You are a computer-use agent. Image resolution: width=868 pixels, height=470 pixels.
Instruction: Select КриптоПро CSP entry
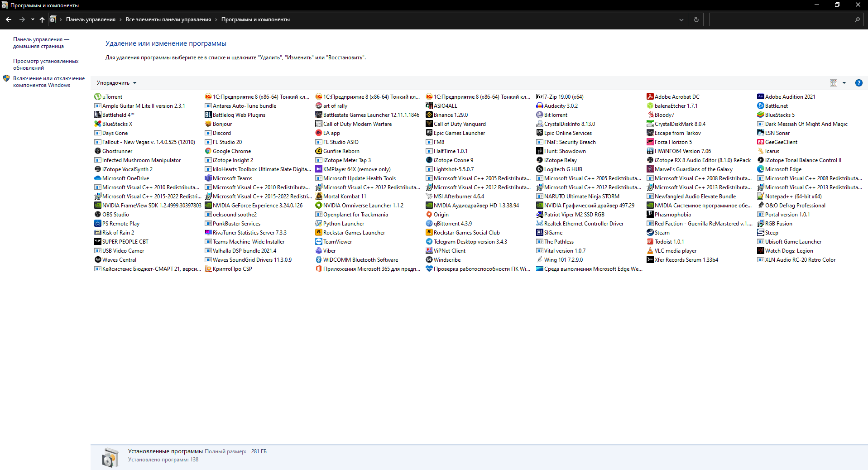228,269
